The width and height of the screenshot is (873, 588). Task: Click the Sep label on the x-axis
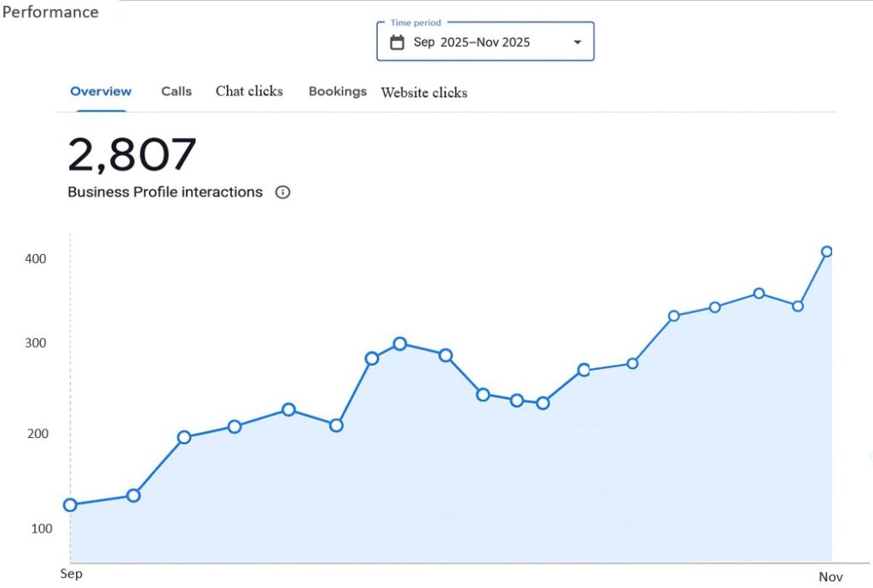(x=72, y=574)
